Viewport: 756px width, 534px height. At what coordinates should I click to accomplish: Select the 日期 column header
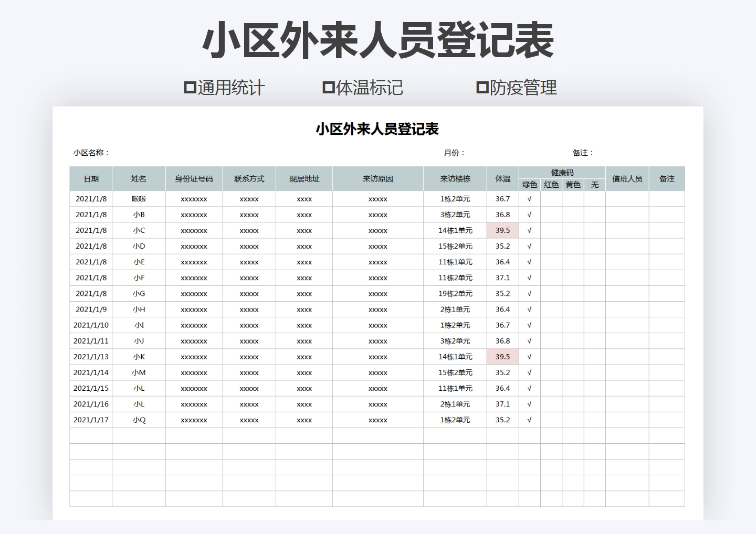coord(91,178)
